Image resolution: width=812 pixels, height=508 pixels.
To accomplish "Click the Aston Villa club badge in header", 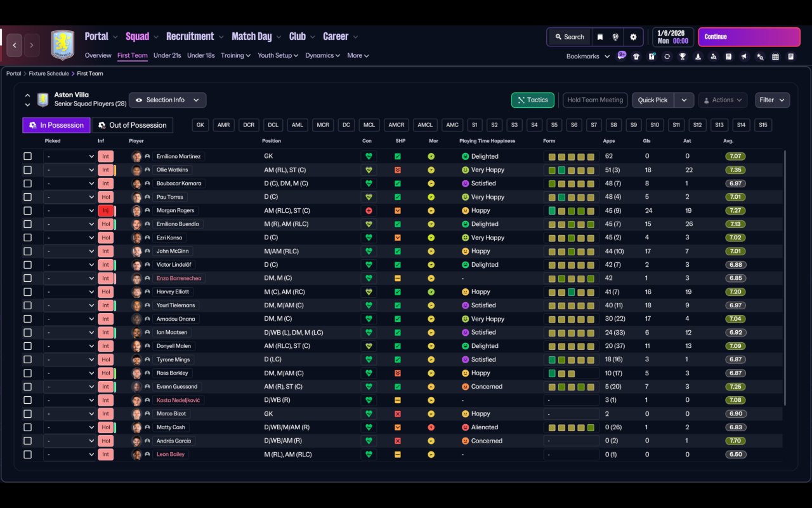I will [x=62, y=45].
